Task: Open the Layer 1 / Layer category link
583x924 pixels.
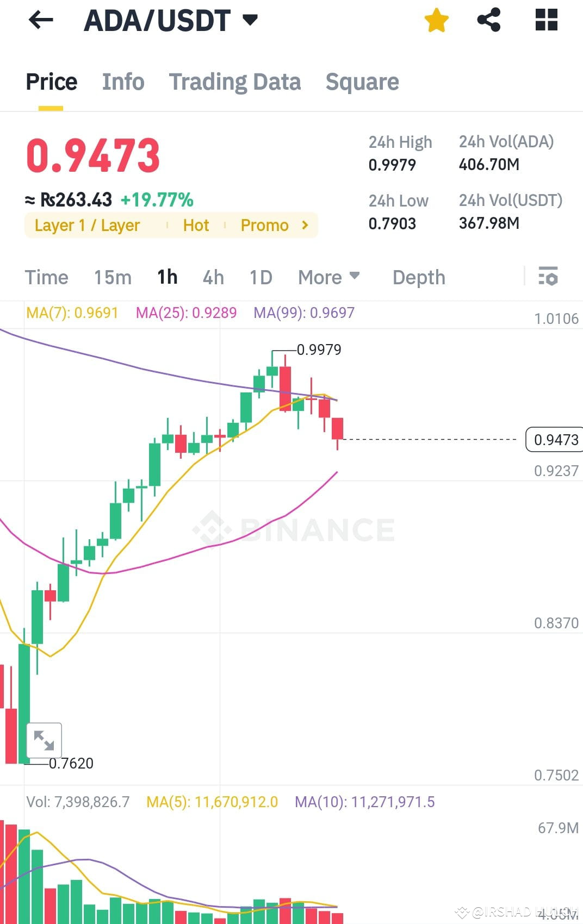Action: (87, 224)
